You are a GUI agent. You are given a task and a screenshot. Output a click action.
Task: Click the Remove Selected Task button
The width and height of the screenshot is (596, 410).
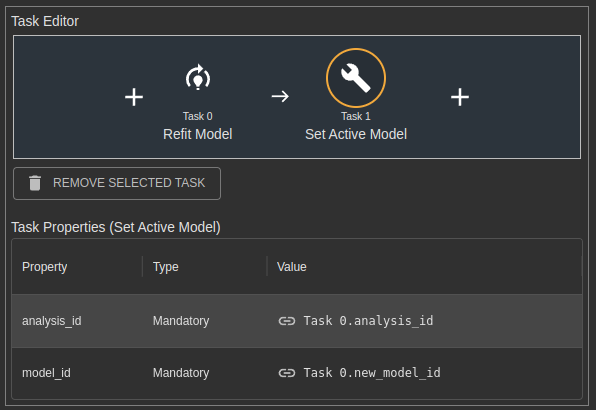(x=117, y=183)
